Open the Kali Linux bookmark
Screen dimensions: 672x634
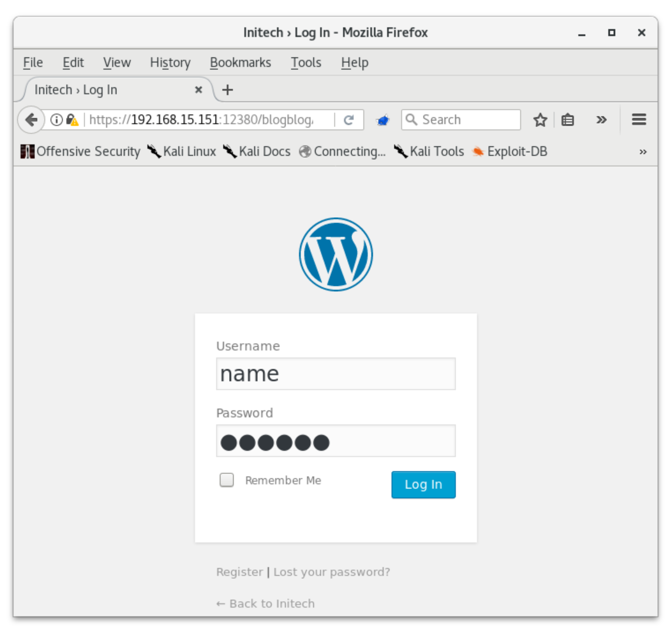pos(182,151)
